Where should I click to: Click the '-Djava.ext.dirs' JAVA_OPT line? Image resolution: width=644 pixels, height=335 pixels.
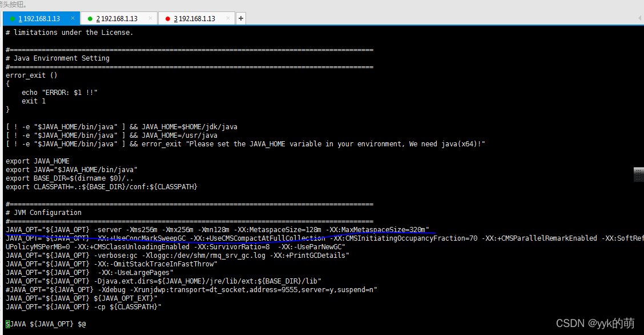point(163,282)
